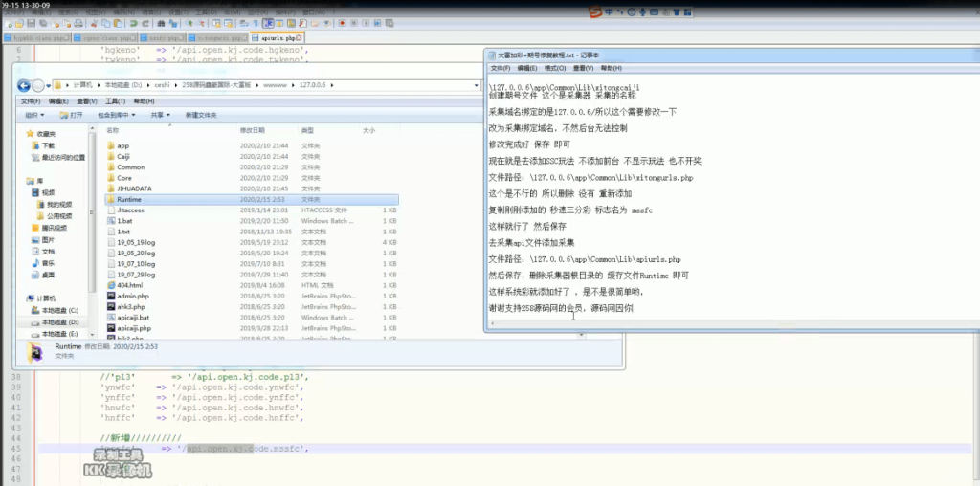Select file 19_05_19.log in list

(x=252, y=242)
